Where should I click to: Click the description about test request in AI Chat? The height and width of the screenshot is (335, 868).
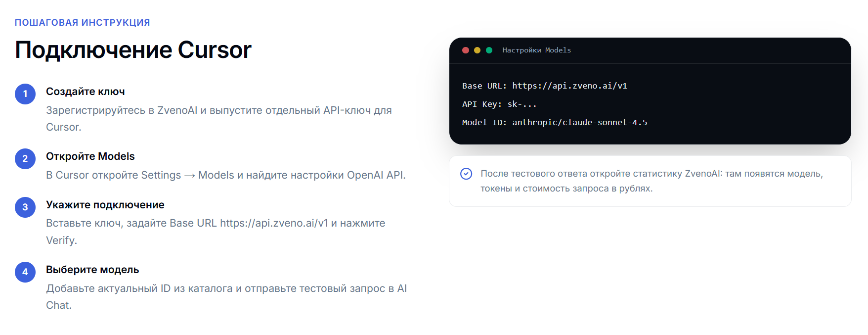coord(226,296)
